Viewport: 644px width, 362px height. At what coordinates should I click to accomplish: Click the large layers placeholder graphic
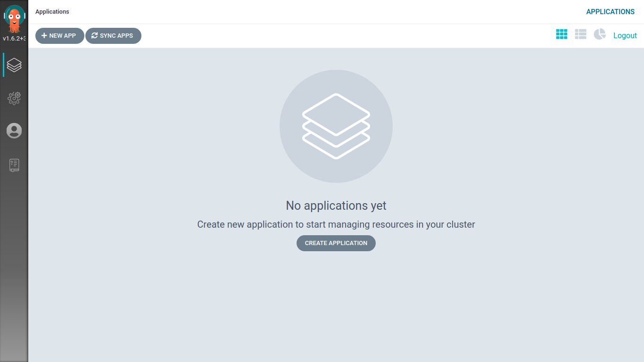[336, 126]
